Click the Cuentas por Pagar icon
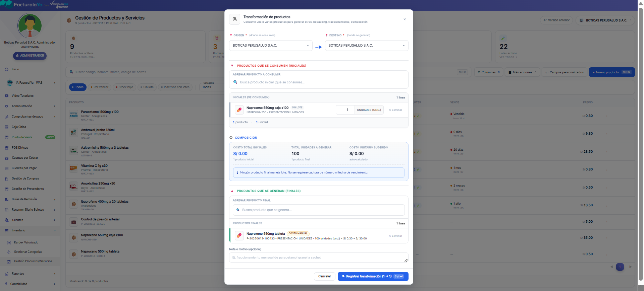The image size is (644, 291). pos(6,168)
